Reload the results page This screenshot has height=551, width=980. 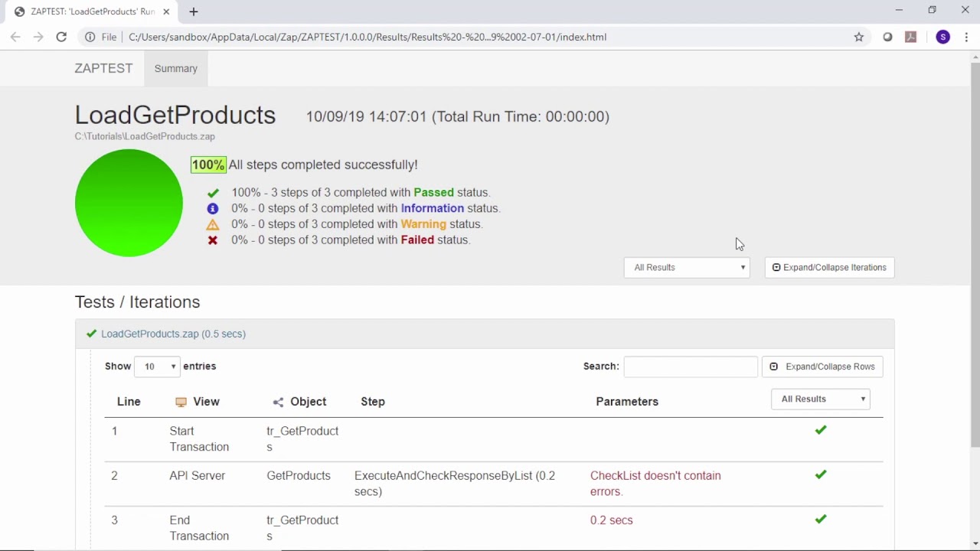[x=61, y=37]
